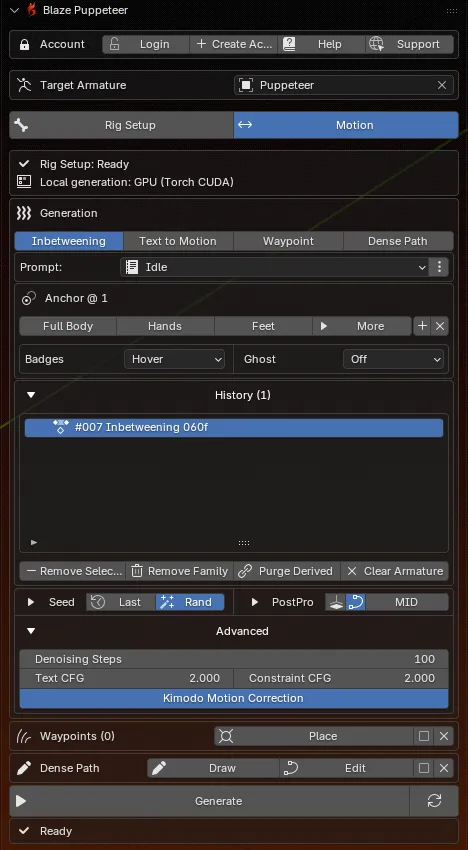Screen dimensions: 468x850
Task: Toggle PostPro foot contact icon
Action: coord(336,602)
